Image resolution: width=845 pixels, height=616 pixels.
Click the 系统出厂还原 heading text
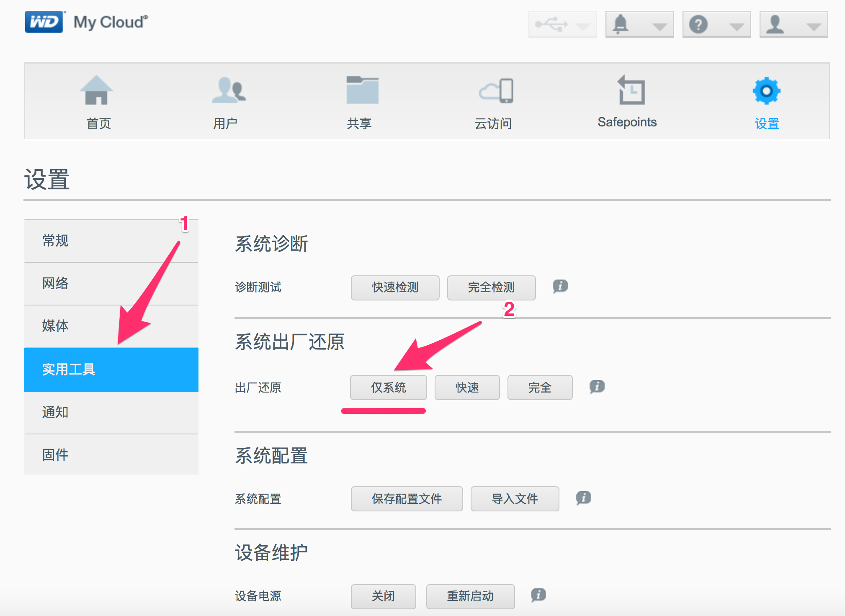coord(290,342)
